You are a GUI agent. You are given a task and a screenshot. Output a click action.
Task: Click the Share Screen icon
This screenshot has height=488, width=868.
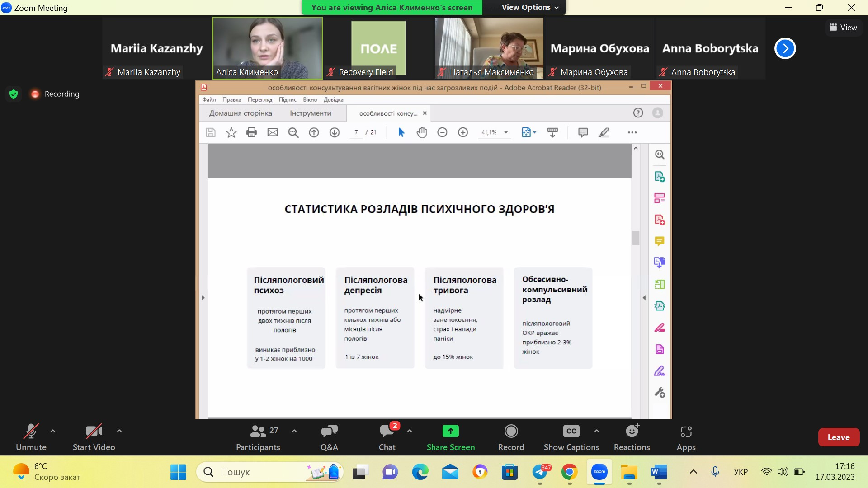450,432
